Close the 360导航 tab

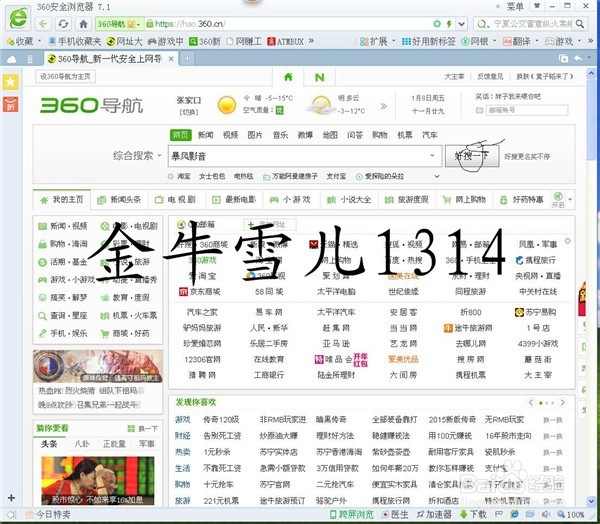click(171, 59)
